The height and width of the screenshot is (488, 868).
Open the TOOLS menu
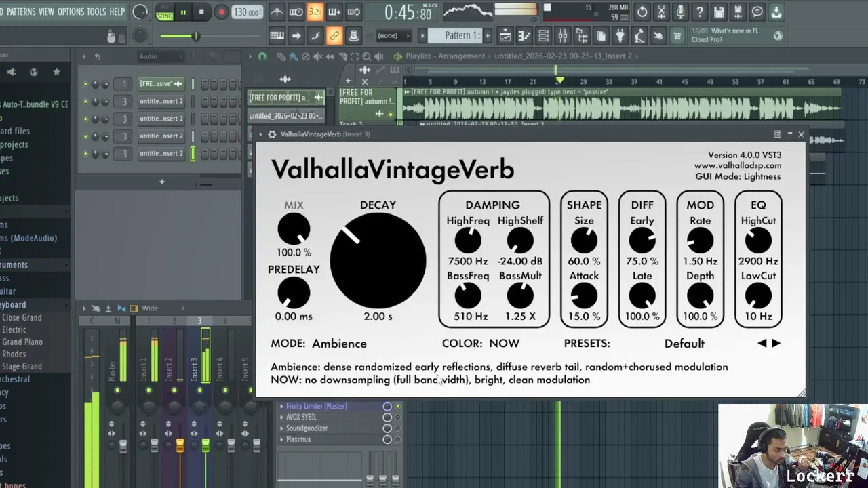96,12
